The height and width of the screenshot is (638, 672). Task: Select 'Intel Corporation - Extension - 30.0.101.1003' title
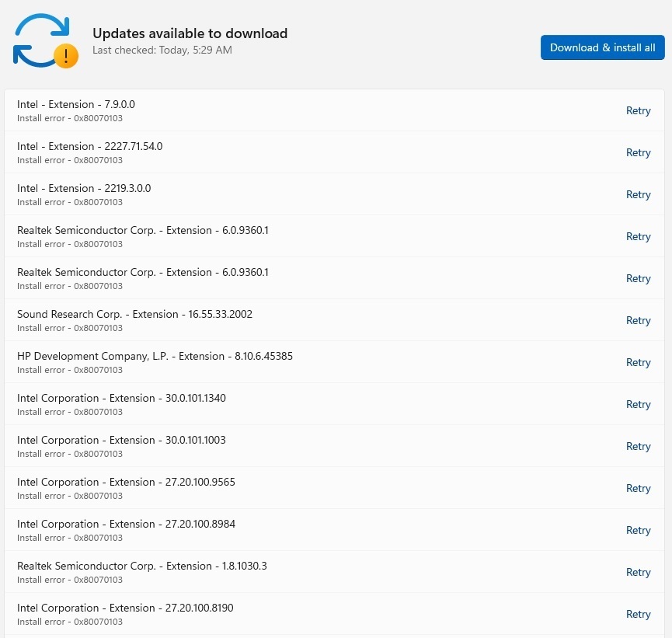point(121,441)
